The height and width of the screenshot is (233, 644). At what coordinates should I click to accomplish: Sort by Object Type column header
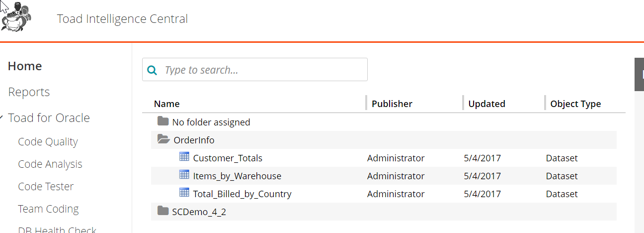pos(575,104)
